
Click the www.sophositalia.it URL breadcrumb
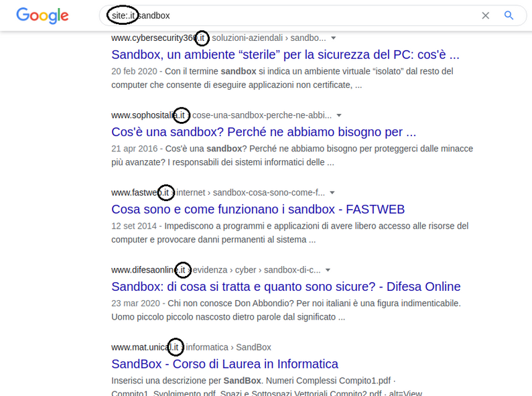tap(221, 115)
